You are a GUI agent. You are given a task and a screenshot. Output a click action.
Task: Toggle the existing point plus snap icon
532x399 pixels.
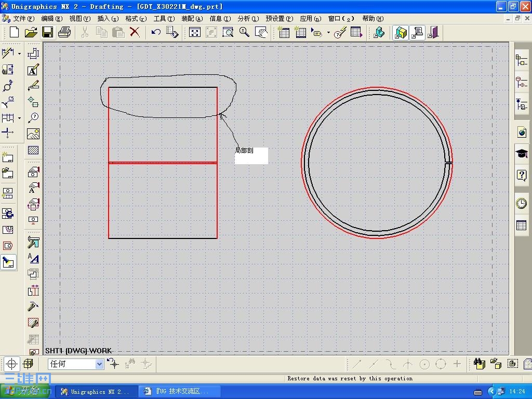click(x=457, y=364)
